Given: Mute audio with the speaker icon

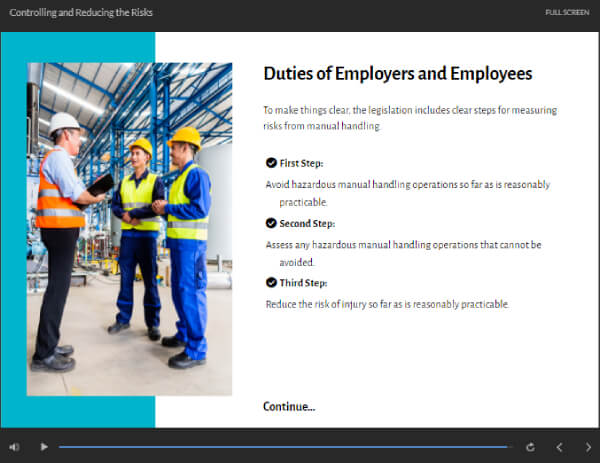Looking at the screenshot, I should click(x=14, y=447).
